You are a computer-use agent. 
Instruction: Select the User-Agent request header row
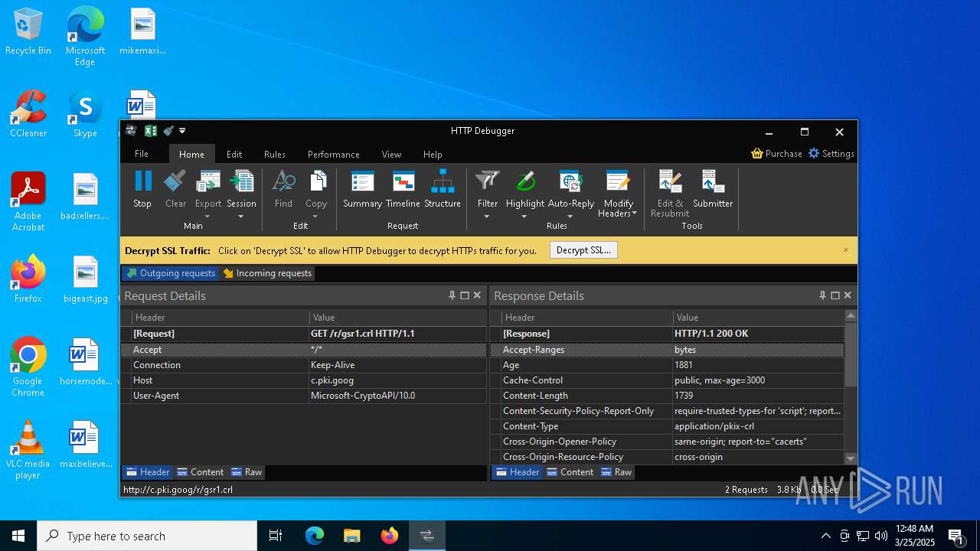pos(304,396)
